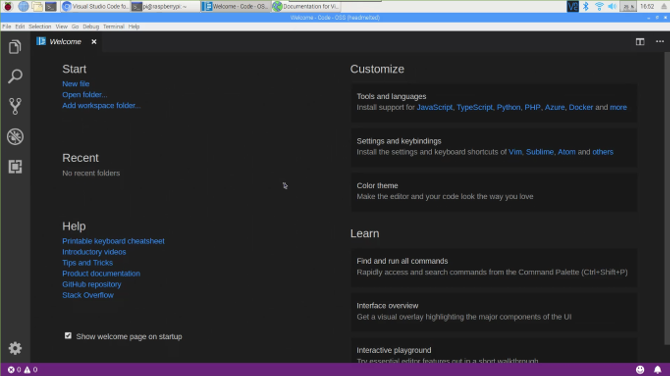Split the editor with the layout icon
This screenshot has width=670, height=376.
(640, 41)
